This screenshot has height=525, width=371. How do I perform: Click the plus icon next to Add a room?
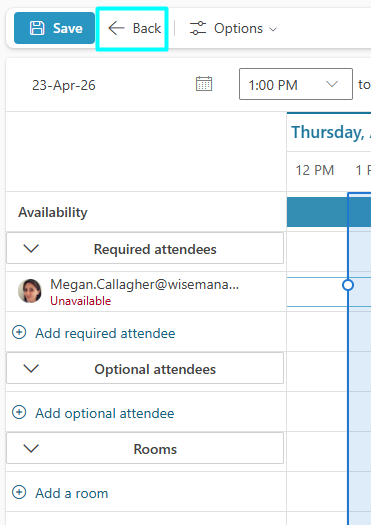tap(19, 493)
